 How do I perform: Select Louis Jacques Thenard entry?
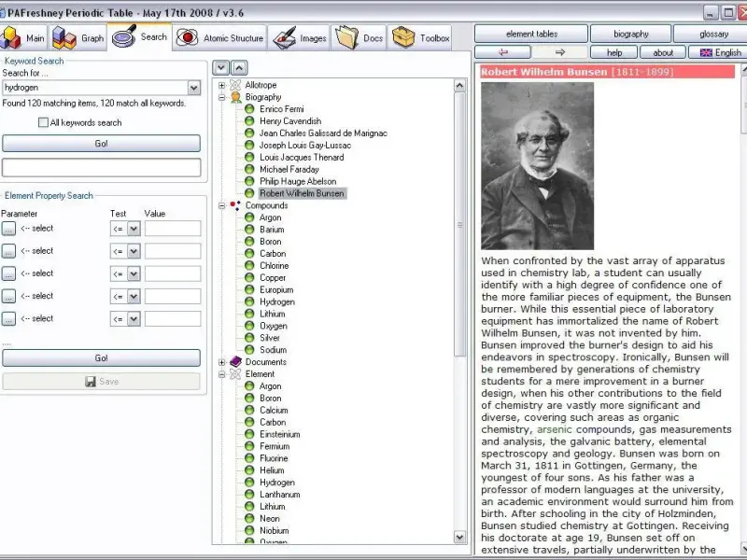click(301, 157)
